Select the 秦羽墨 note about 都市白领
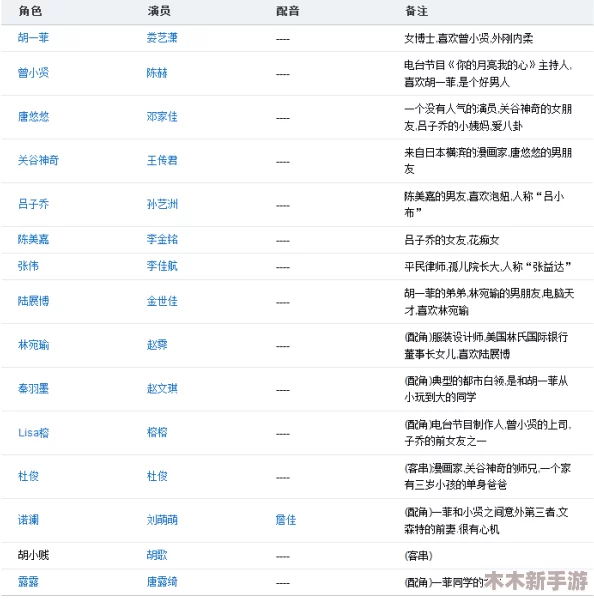Screen dimensions: 594x599 click(x=486, y=389)
